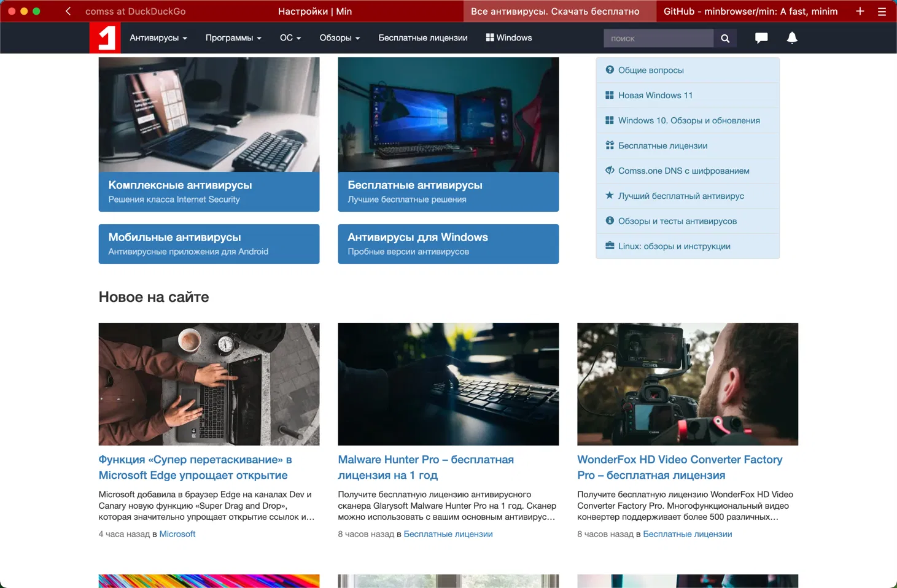Image resolution: width=897 pixels, height=588 pixels.
Task: Open Бесплатные лицензии in the sidebar list
Action: (662, 145)
